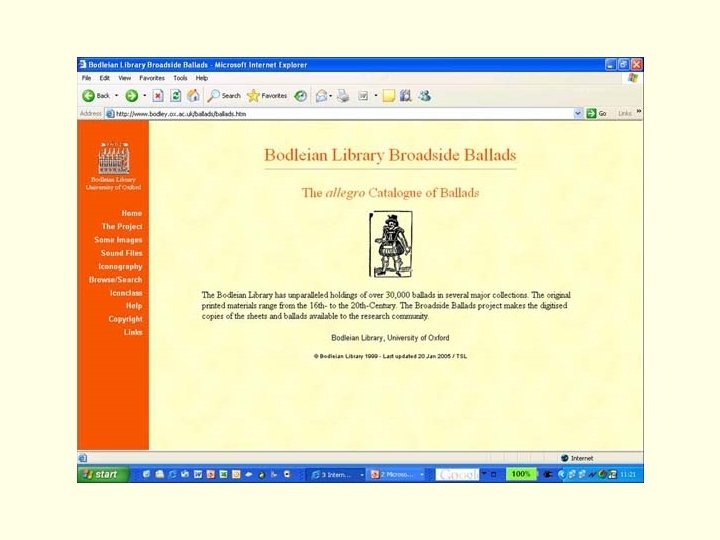Viewport: 720px width, 540px height.
Task: Open the Iconclass sidebar link
Action: pyautogui.click(x=126, y=292)
